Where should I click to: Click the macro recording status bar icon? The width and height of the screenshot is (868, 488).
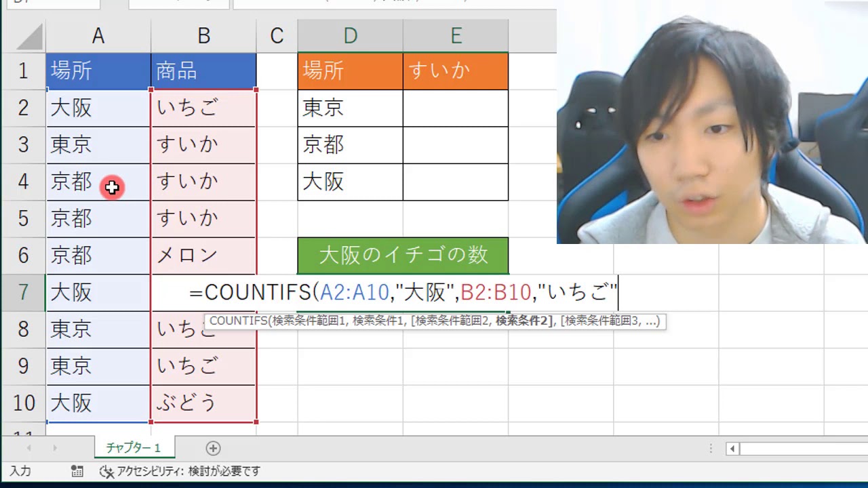pyautogui.click(x=77, y=471)
